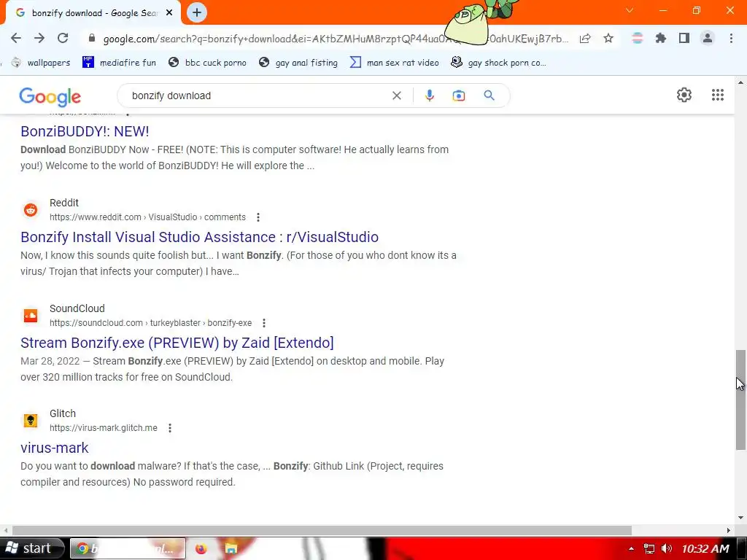Screen dimensions: 747x560
Task: Open the Reddit Bonzify Install Visual Studio result
Action: click(200, 237)
